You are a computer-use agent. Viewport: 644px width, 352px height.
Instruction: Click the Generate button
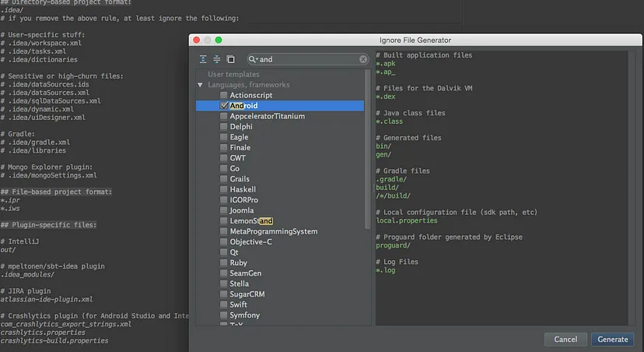[612, 340]
